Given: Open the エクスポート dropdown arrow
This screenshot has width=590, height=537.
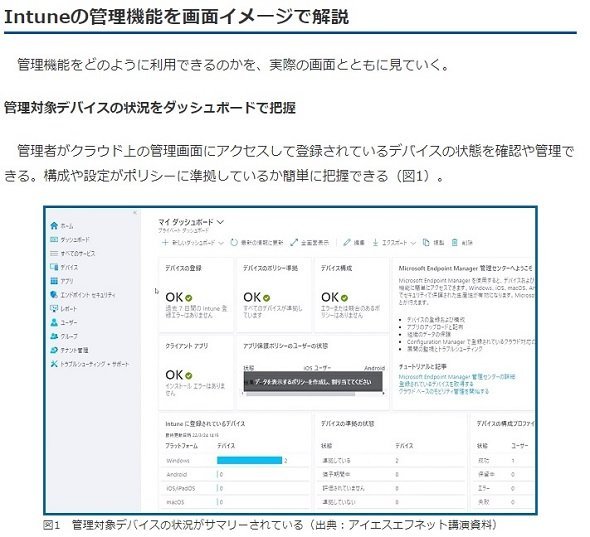Looking at the screenshot, I should click(413, 243).
